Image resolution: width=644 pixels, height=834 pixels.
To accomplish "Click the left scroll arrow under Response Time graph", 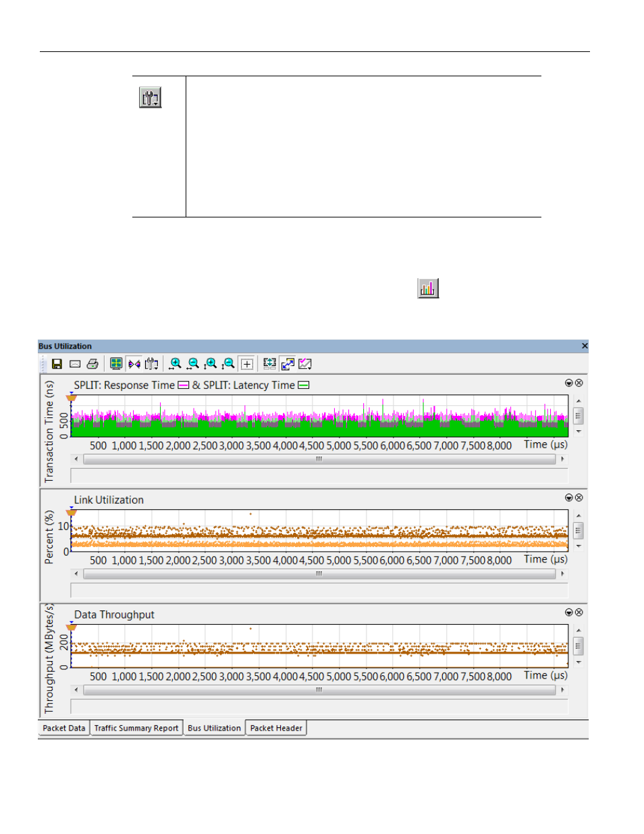I will 76,459.
